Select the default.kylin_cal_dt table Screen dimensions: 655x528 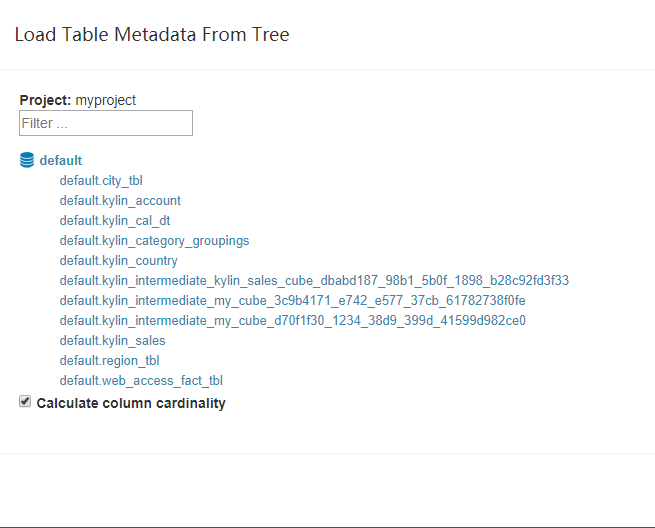pos(115,221)
